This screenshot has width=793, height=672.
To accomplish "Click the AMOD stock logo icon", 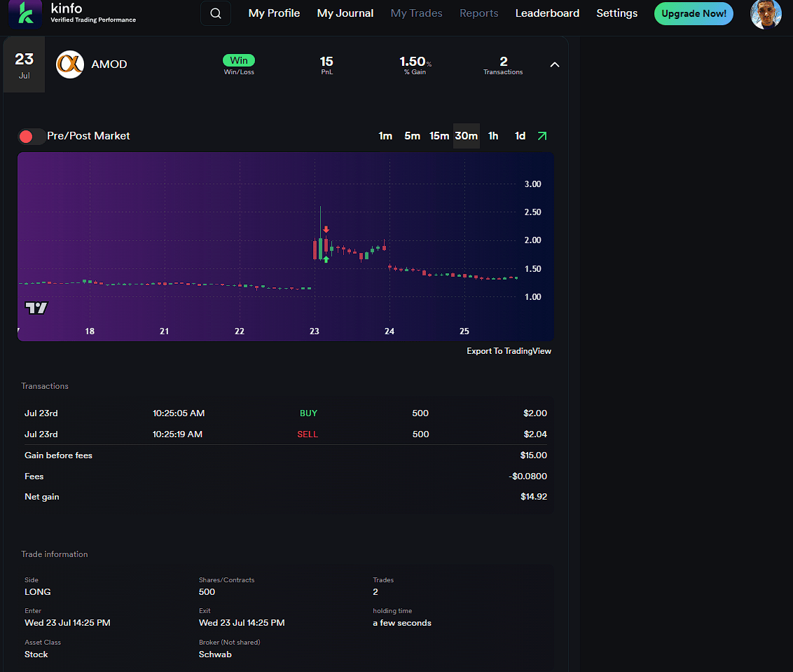I will coord(70,64).
